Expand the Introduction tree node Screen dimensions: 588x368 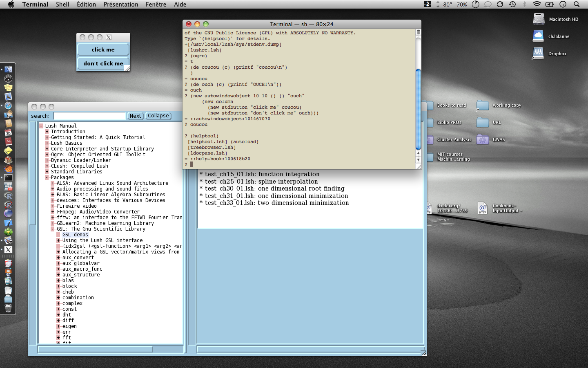pos(47,132)
